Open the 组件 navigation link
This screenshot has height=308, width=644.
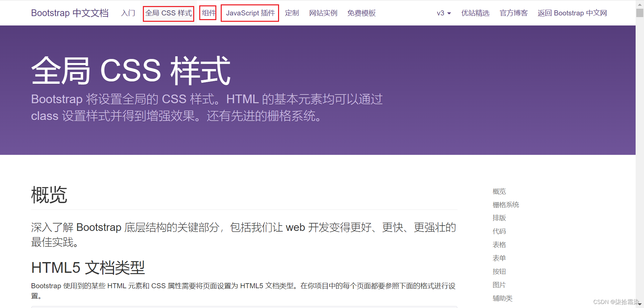(x=208, y=13)
